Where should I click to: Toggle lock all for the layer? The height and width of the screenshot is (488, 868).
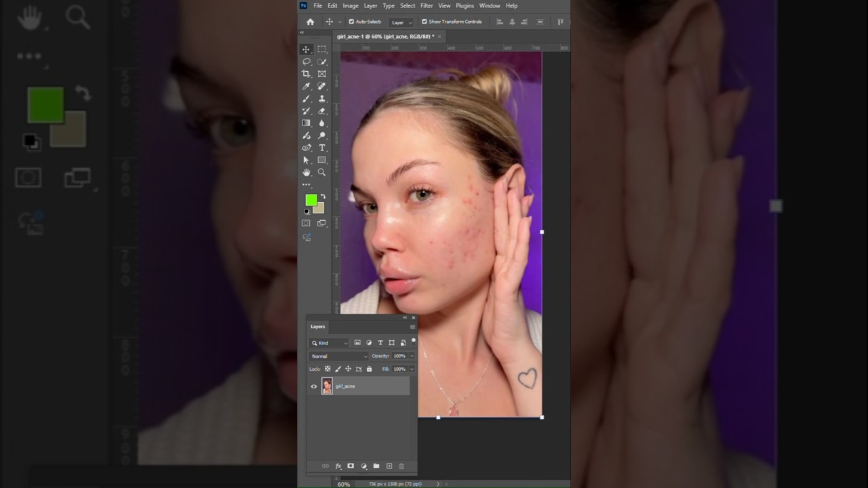click(369, 369)
